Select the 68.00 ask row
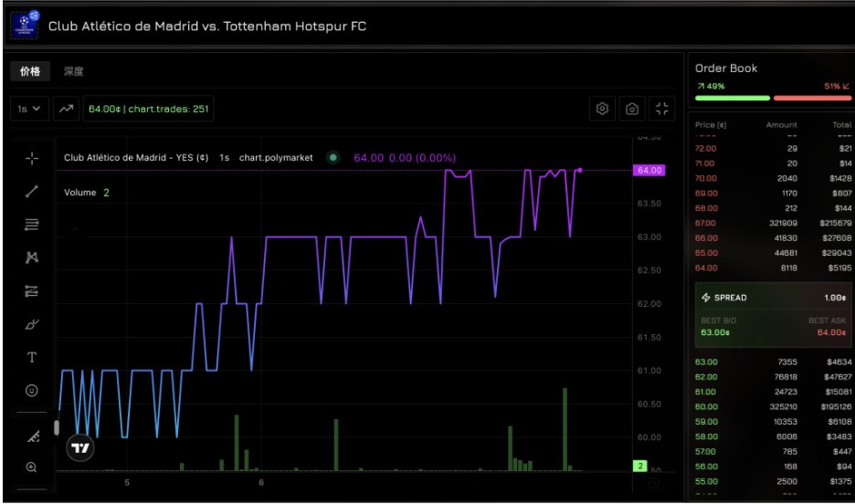This screenshot has width=855, height=504. point(773,208)
